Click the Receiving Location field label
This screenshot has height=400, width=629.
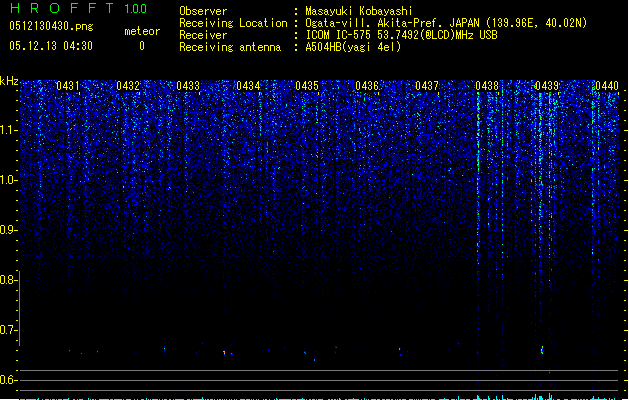[233, 23]
